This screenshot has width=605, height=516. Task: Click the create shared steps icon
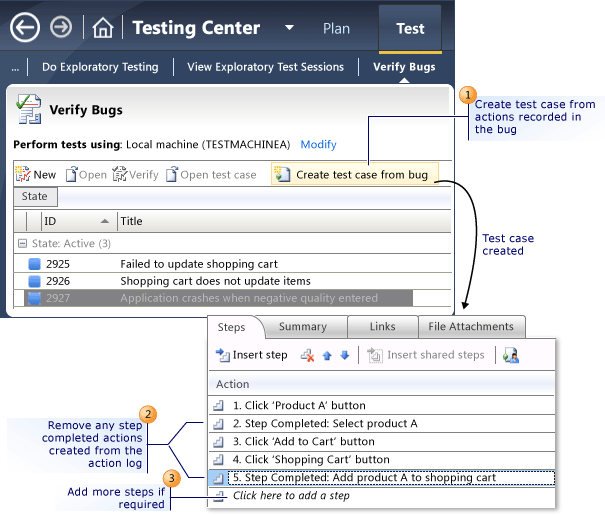pos(511,355)
